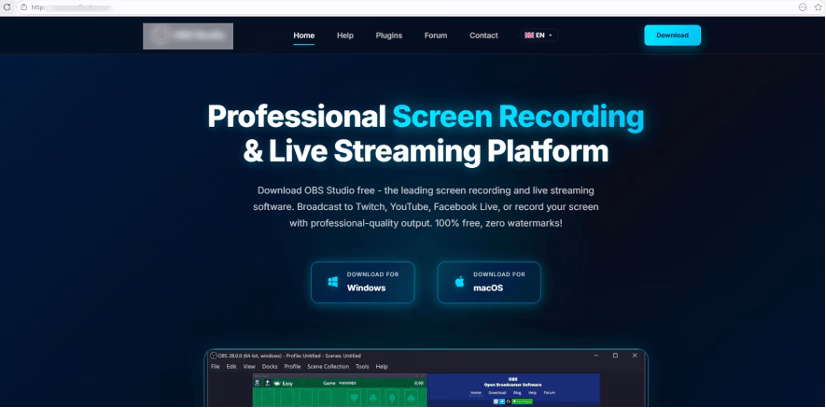This screenshot has width=826, height=408.
Task: Click the blurred site logo in the header
Action: (x=188, y=36)
